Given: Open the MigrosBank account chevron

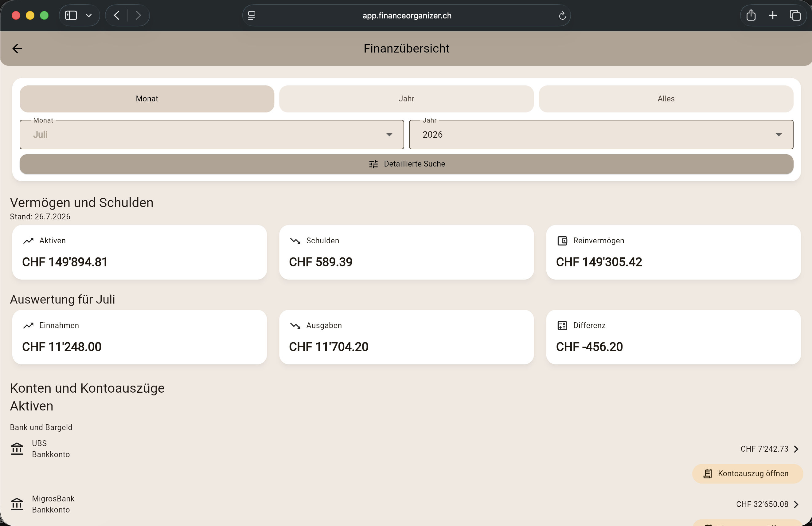Looking at the screenshot, I should pyautogui.click(x=796, y=504).
